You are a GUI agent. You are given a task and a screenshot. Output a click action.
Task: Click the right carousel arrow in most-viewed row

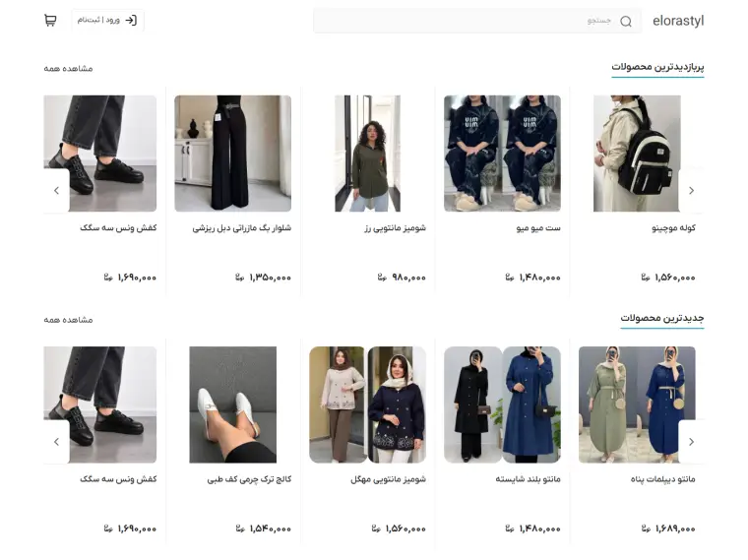tap(691, 190)
